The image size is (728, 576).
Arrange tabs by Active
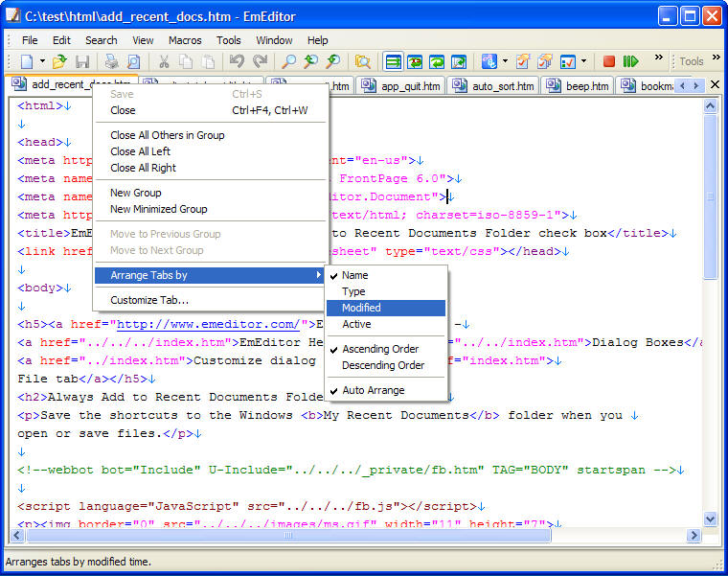coord(386,324)
